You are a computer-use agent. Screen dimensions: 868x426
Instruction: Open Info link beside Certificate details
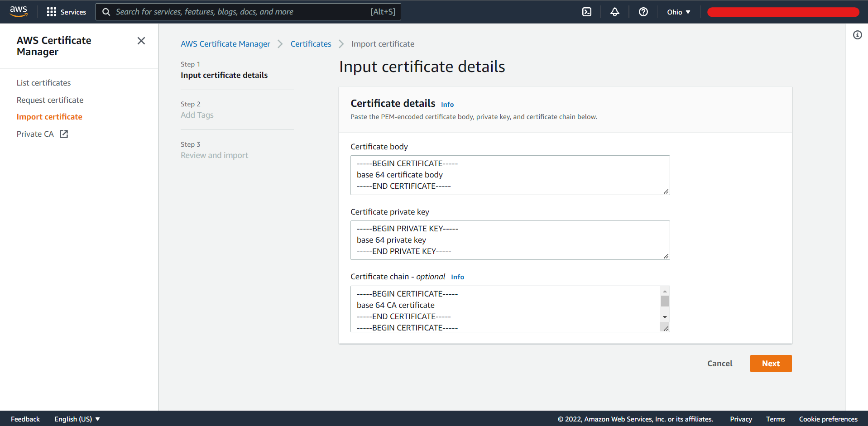447,105
